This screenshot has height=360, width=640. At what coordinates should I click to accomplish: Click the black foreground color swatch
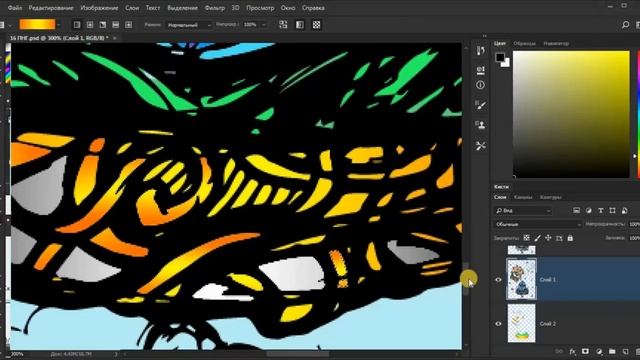coord(500,58)
